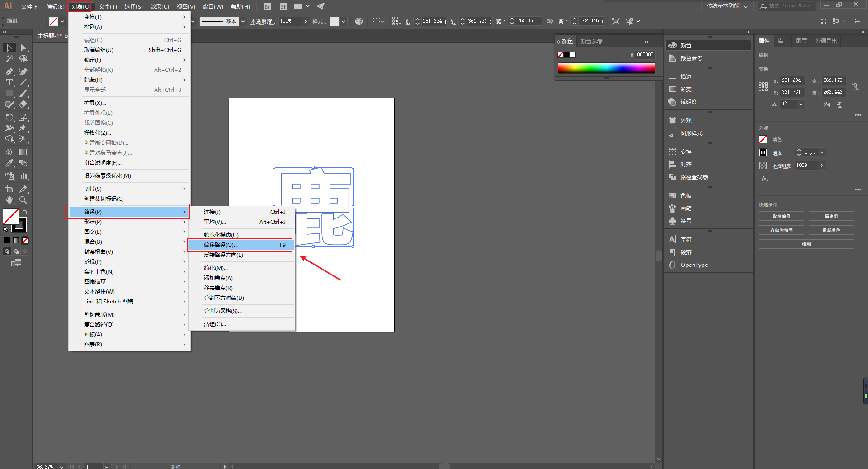
Task: Set paint to None in the toolbox
Action: click(x=25, y=240)
